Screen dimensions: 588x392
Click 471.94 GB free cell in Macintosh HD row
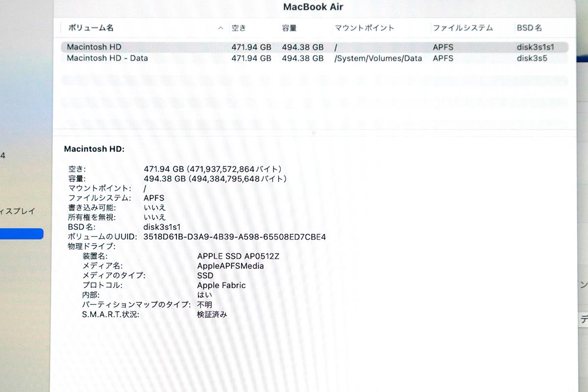(x=251, y=48)
